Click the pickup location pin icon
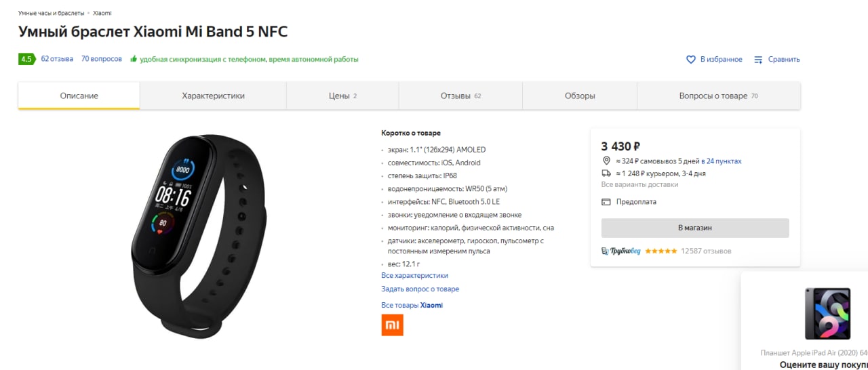The height and width of the screenshot is (370, 868). click(x=606, y=161)
